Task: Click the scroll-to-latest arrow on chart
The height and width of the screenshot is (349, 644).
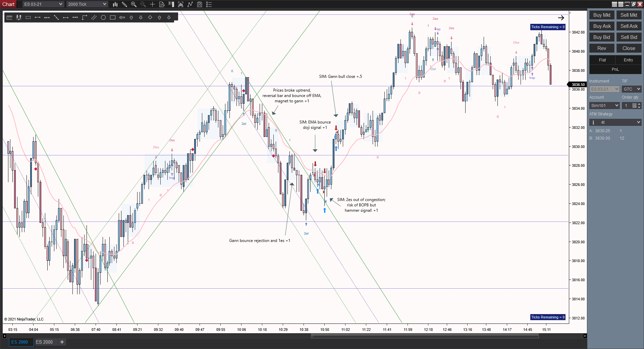Action: (561, 18)
